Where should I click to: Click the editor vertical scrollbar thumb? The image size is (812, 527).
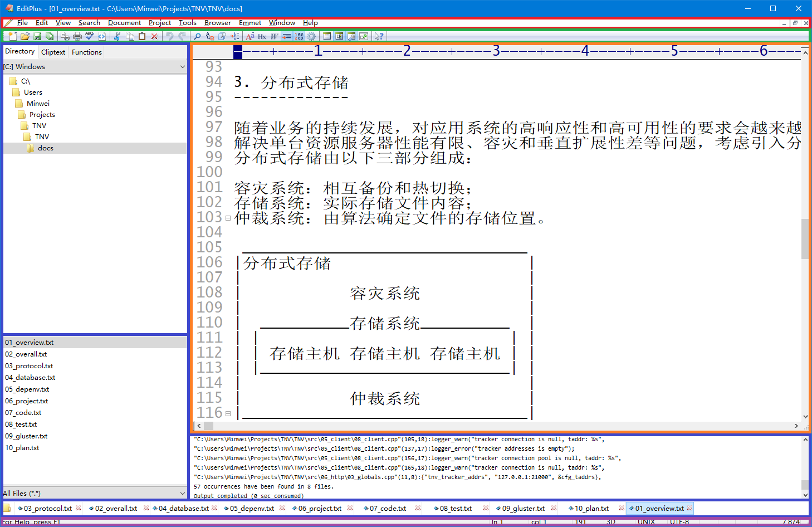pos(805,239)
